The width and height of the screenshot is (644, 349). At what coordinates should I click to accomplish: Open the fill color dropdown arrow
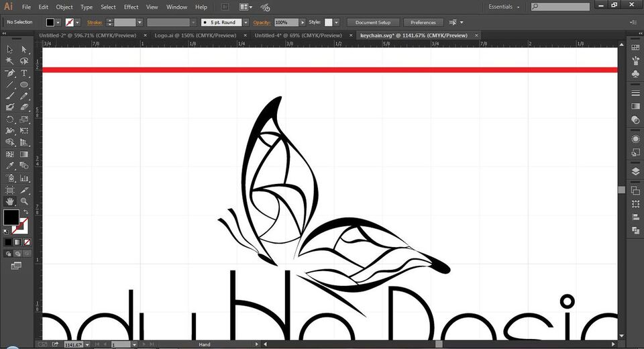tap(58, 23)
